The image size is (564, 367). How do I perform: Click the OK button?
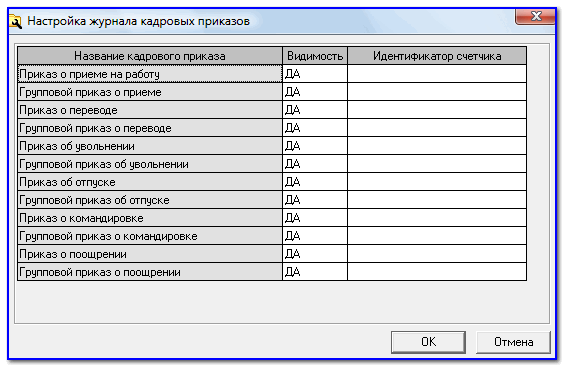click(428, 342)
